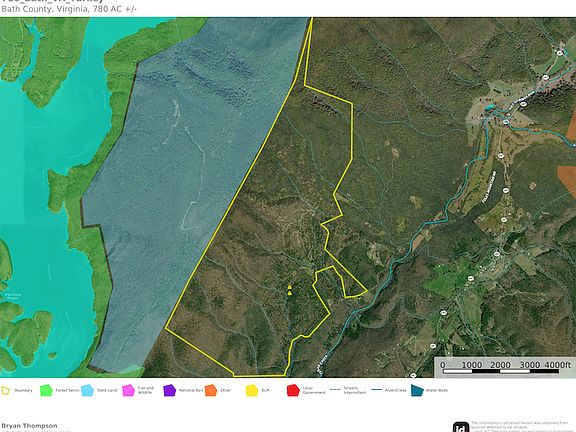Click the 'Water Body' legend label
Screen dimensions: 576x432
[437, 390]
